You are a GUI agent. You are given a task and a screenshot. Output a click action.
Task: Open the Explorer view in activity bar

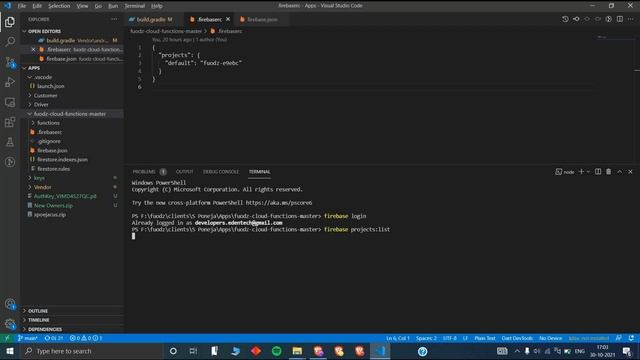tap(10, 22)
